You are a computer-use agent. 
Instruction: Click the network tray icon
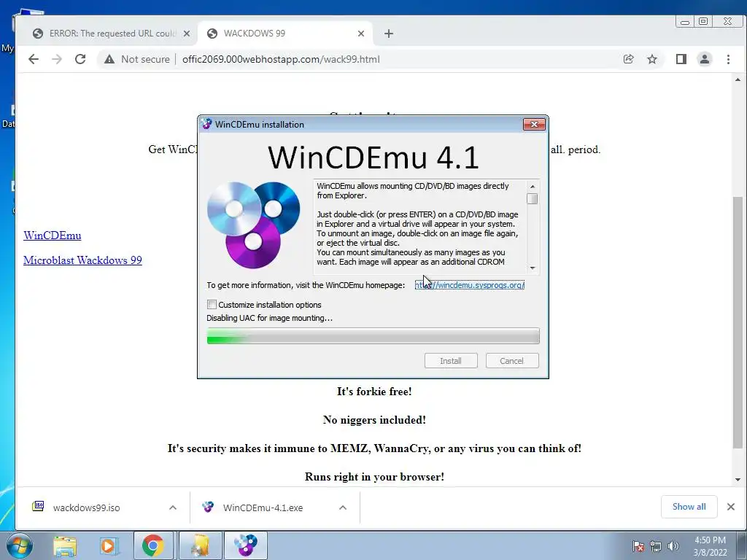(x=656, y=547)
